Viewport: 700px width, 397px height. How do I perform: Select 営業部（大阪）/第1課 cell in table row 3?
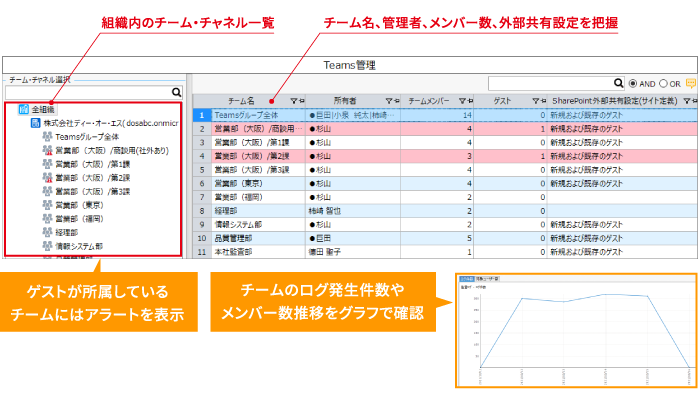[x=259, y=143]
